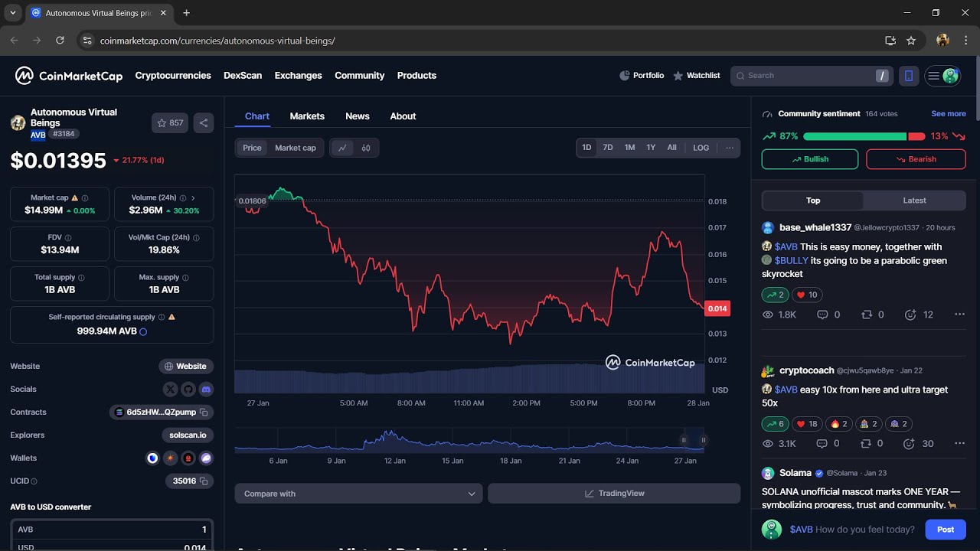The width and height of the screenshot is (980, 551).
Task: Click the AVB converter amount field
Action: click(112, 530)
